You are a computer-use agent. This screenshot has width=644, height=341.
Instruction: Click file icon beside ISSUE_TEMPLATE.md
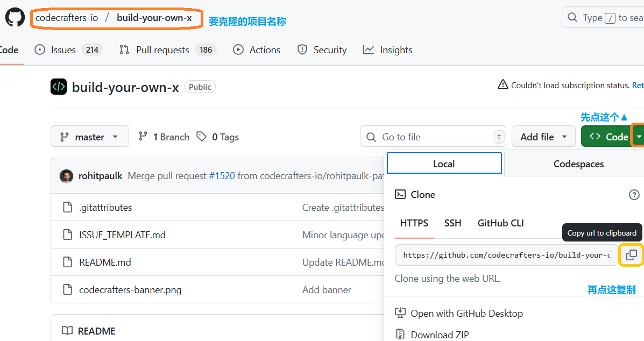click(67, 235)
